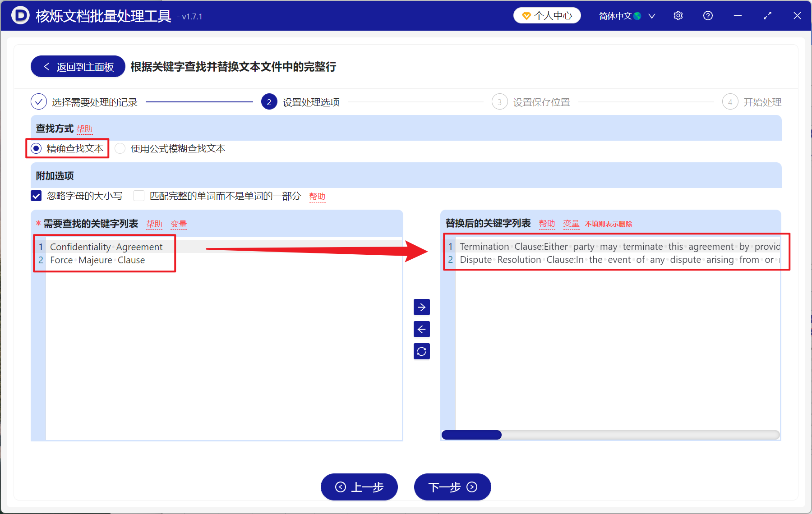Click the right arrow transfer icon

pyautogui.click(x=421, y=307)
